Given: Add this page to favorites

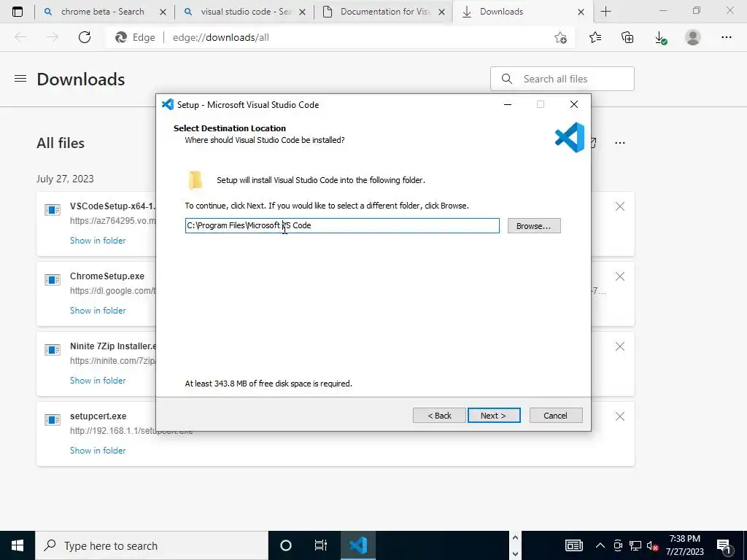Looking at the screenshot, I should 561,37.
